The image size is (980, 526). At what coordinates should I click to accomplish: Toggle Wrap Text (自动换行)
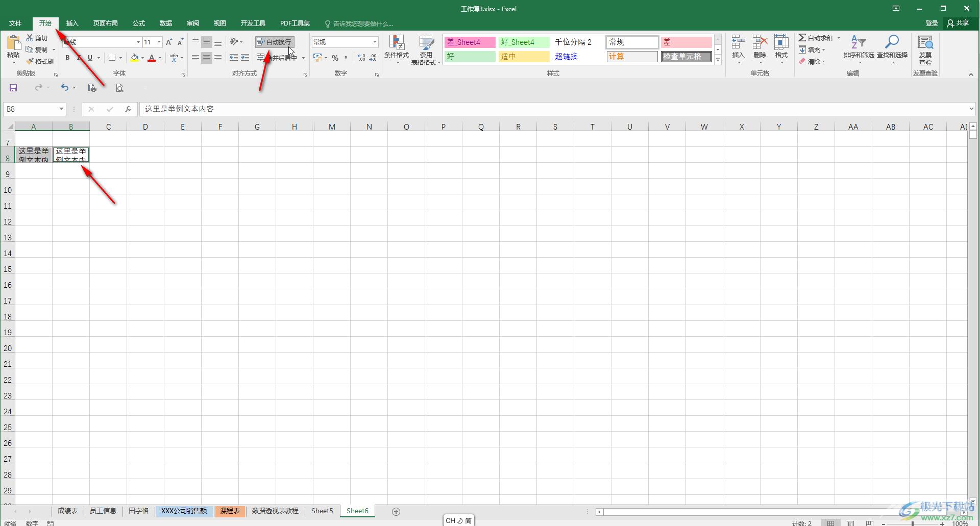(275, 42)
